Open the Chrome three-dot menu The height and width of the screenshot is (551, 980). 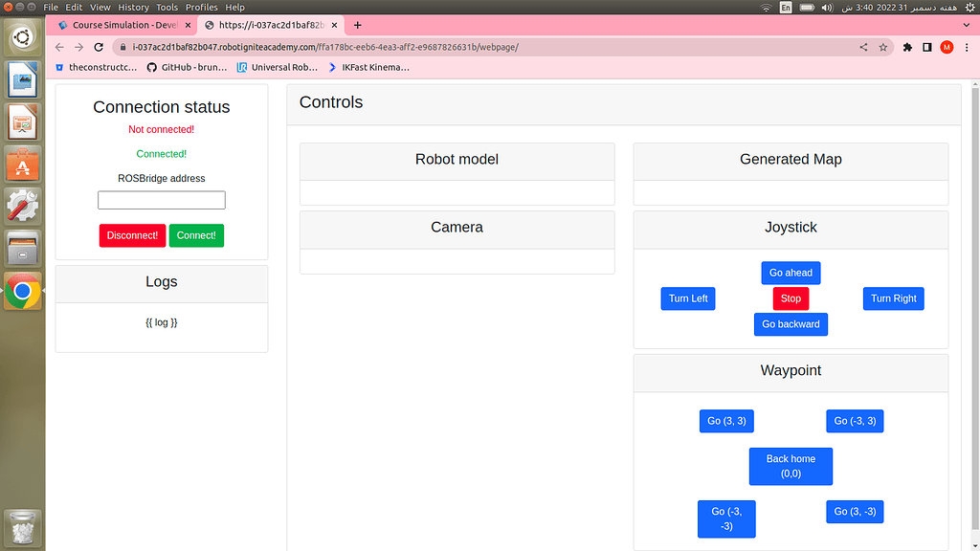[967, 47]
